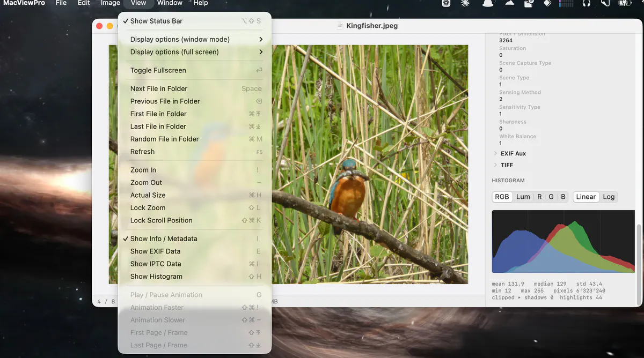
Task: Open the File menu
Action: click(x=61, y=3)
